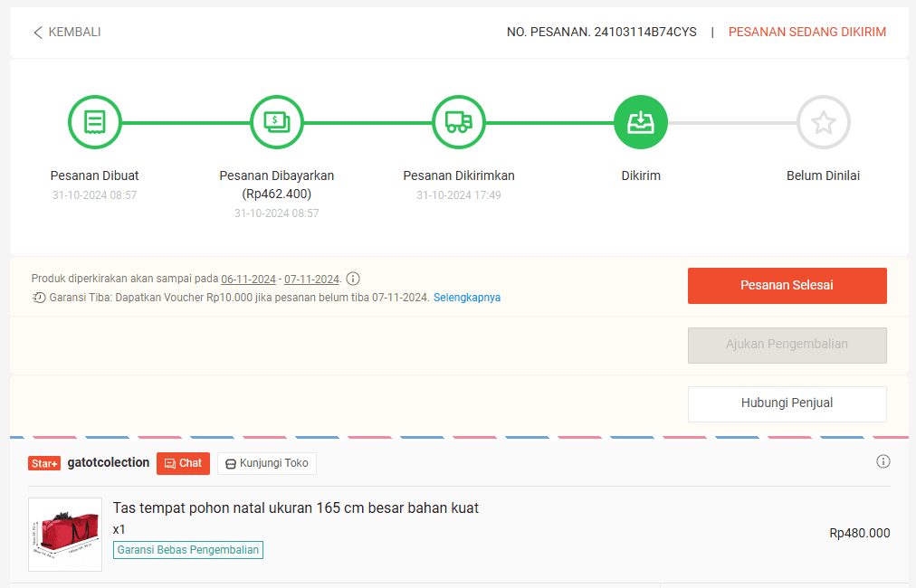Open the red tree bag product thumbnail

click(x=65, y=534)
